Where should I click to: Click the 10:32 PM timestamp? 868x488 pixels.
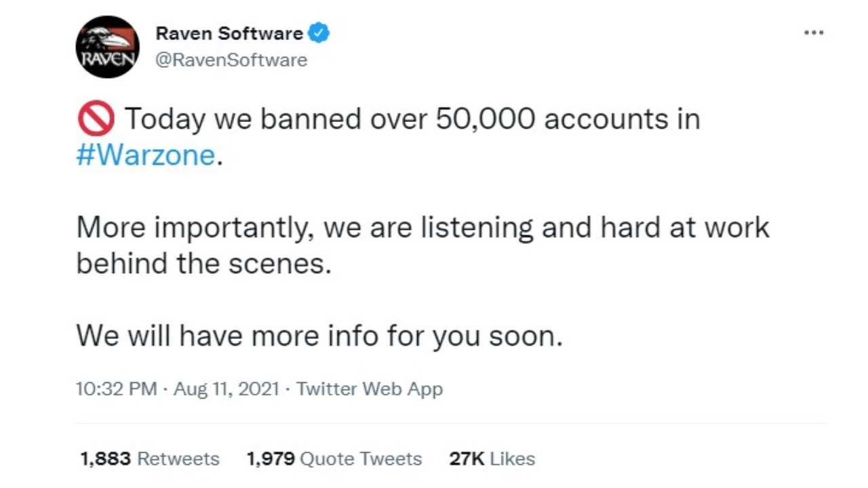pos(117,389)
